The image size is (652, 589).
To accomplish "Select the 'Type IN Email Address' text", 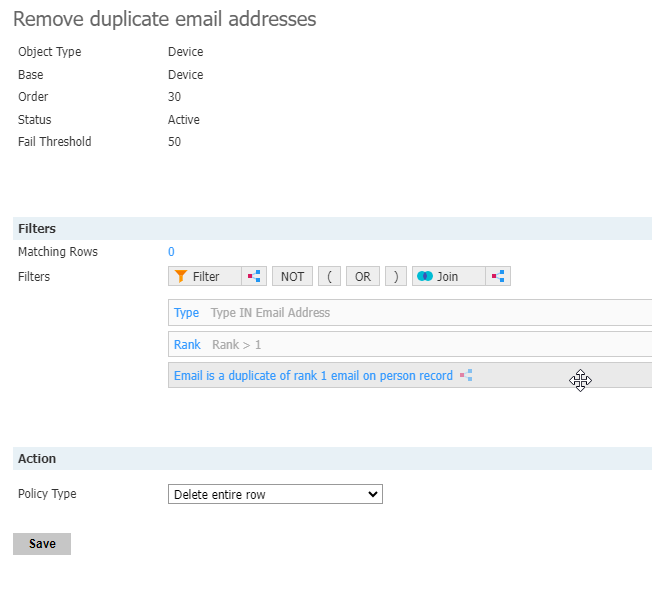I will [x=270, y=312].
